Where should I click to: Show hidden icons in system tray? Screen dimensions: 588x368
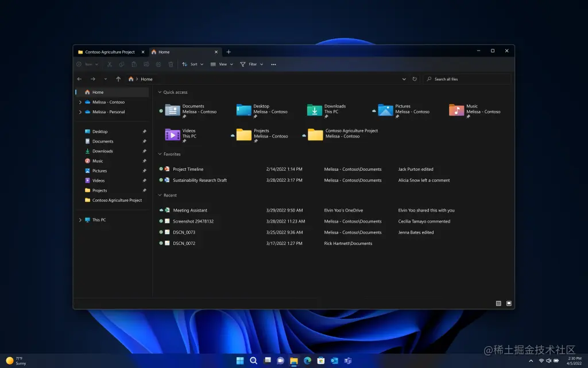[x=531, y=361]
